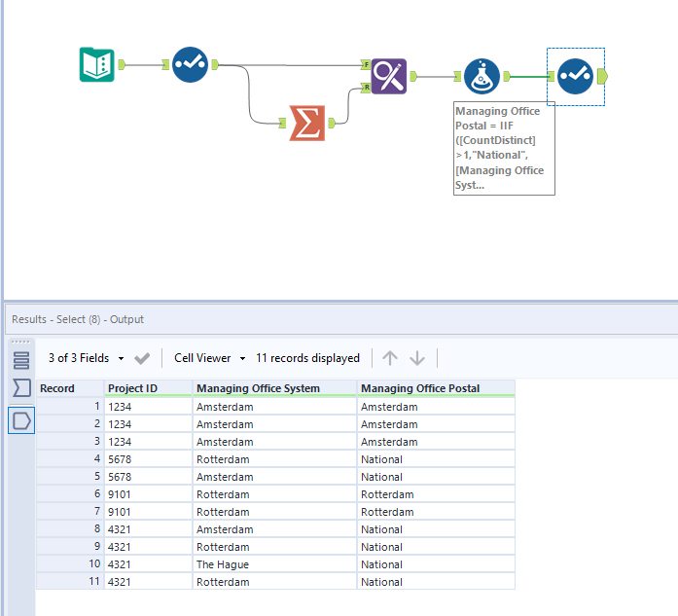Select the Managing Office Postal column header

tap(436, 388)
